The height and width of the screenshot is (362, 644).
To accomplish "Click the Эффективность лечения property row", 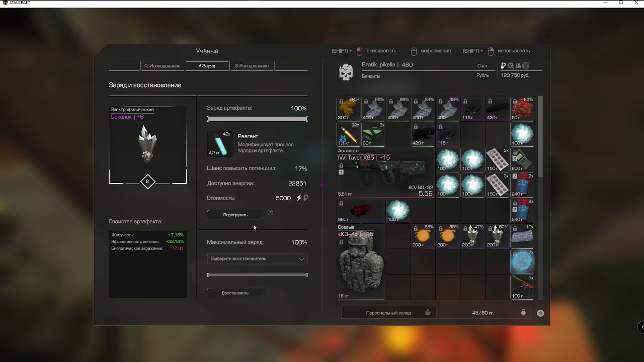I will [147, 242].
